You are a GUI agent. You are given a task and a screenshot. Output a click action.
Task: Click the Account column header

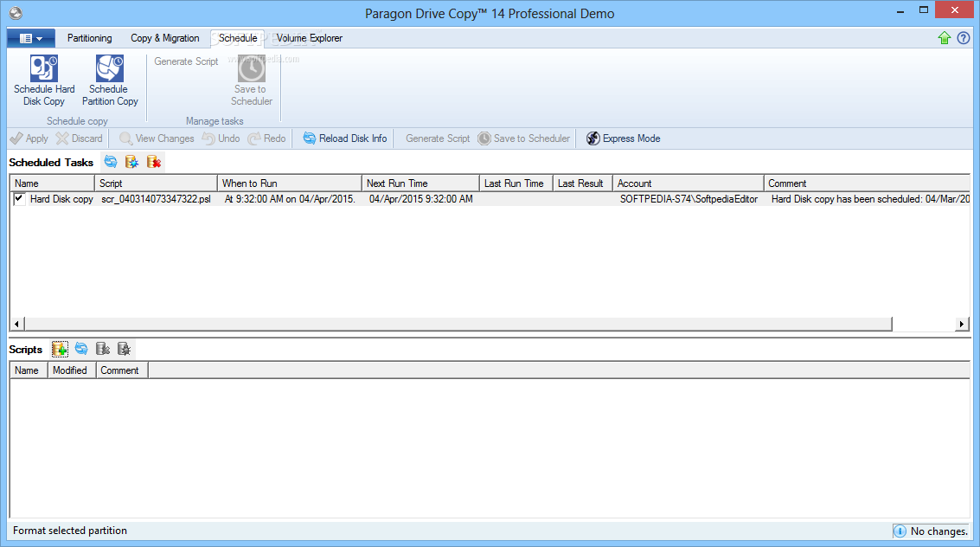click(689, 183)
